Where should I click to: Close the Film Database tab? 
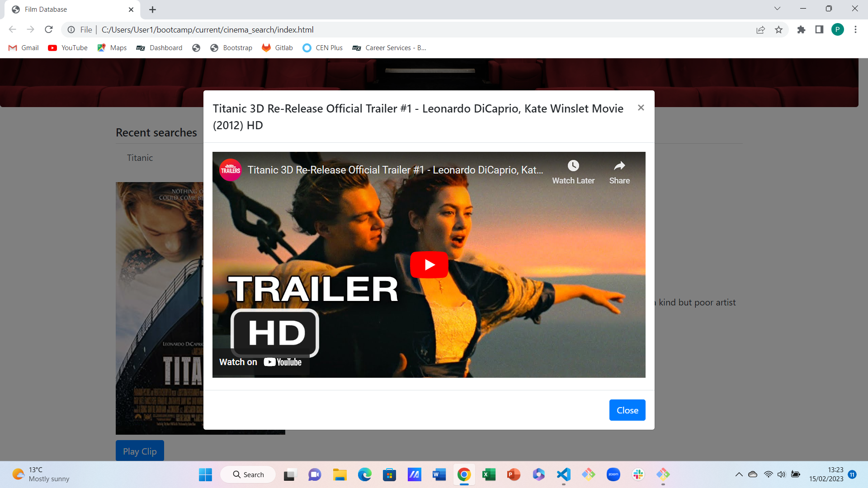coord(131,9)
